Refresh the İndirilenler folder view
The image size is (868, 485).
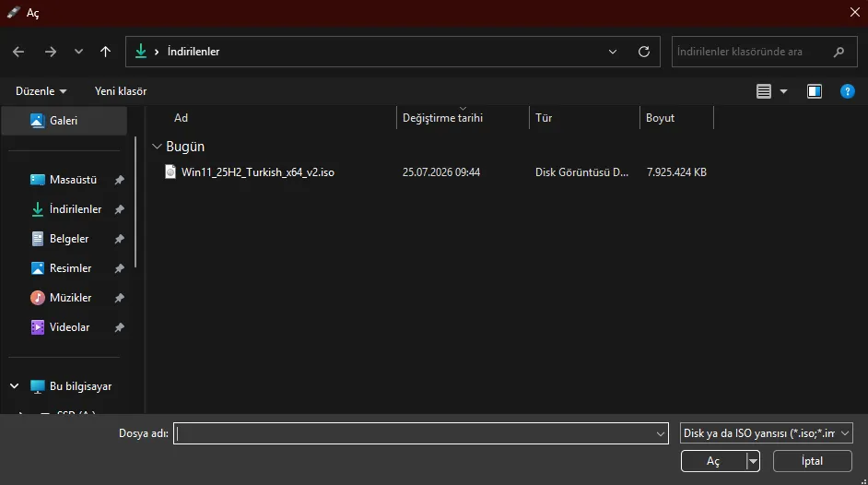tap(644, 52)
